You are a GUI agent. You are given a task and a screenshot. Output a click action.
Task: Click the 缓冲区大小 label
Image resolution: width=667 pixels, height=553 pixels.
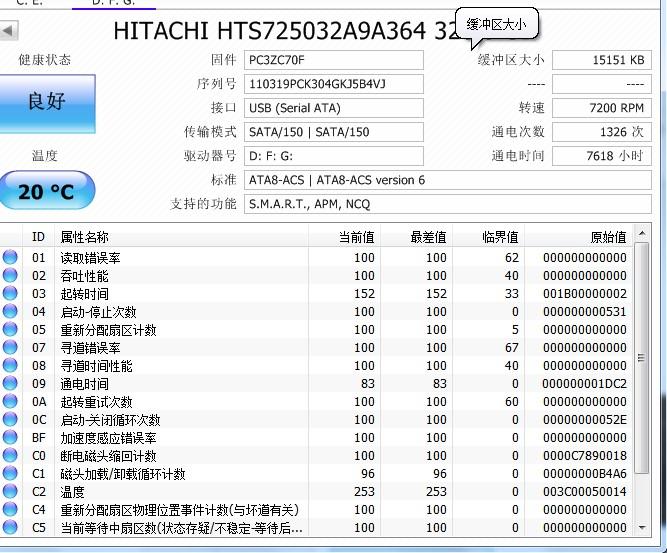click(511, 60)
